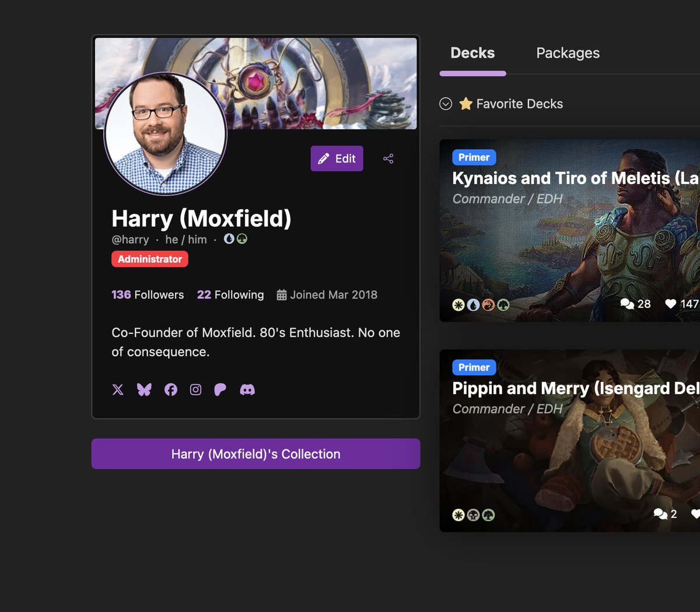The width and height of the screenshot is (700, 612).
Task: Open the Instagram social link
Action: coord(196,389)
